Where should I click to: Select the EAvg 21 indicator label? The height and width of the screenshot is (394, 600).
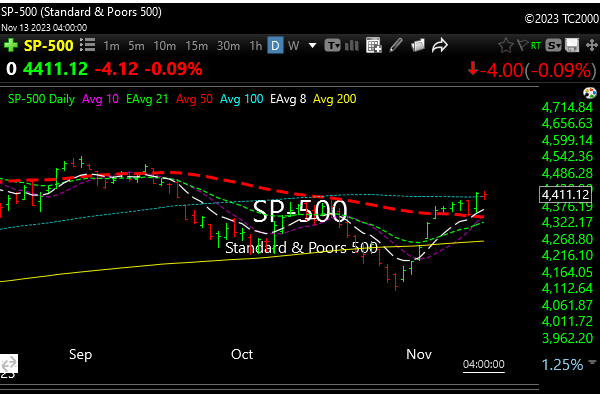pyautogui.click(x=147, y=99)
